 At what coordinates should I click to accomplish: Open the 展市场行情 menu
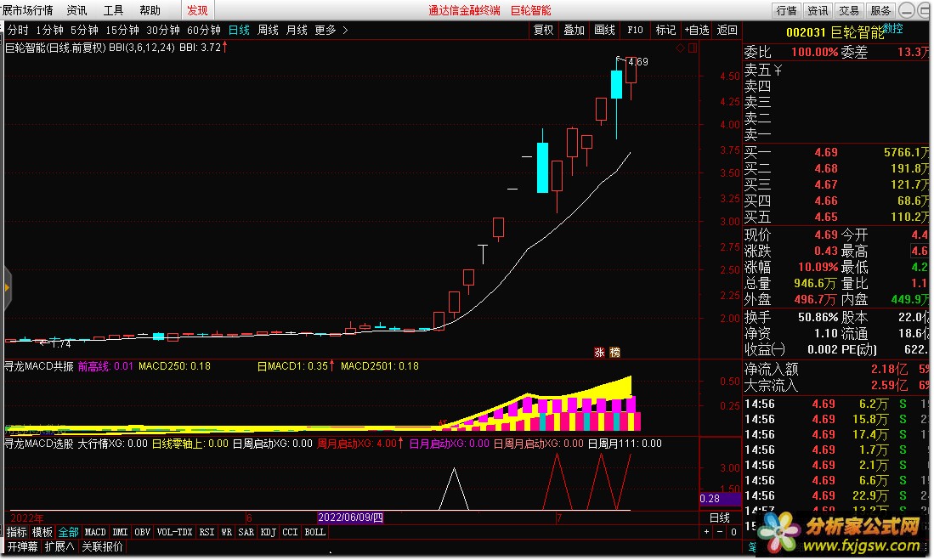(x=27, y=10)
